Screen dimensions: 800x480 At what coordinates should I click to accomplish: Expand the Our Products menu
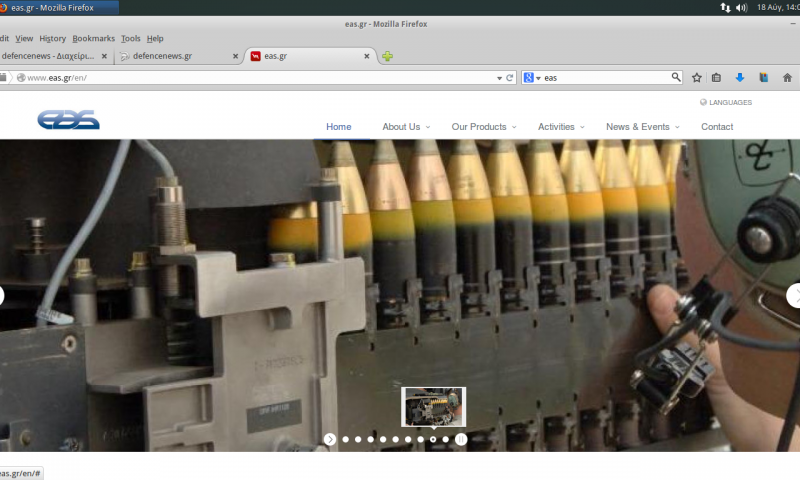479,127
